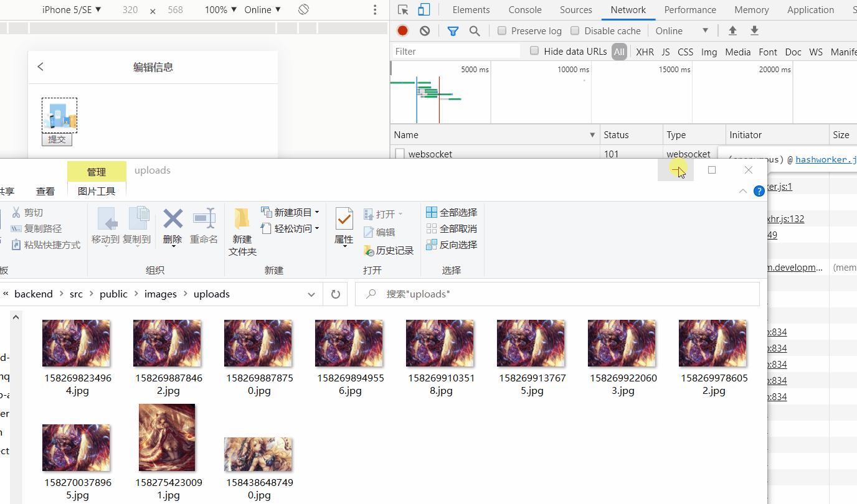Open Explorer help question mark icon
The height and width of the screenshot is (504, 857).
[759, 191]
